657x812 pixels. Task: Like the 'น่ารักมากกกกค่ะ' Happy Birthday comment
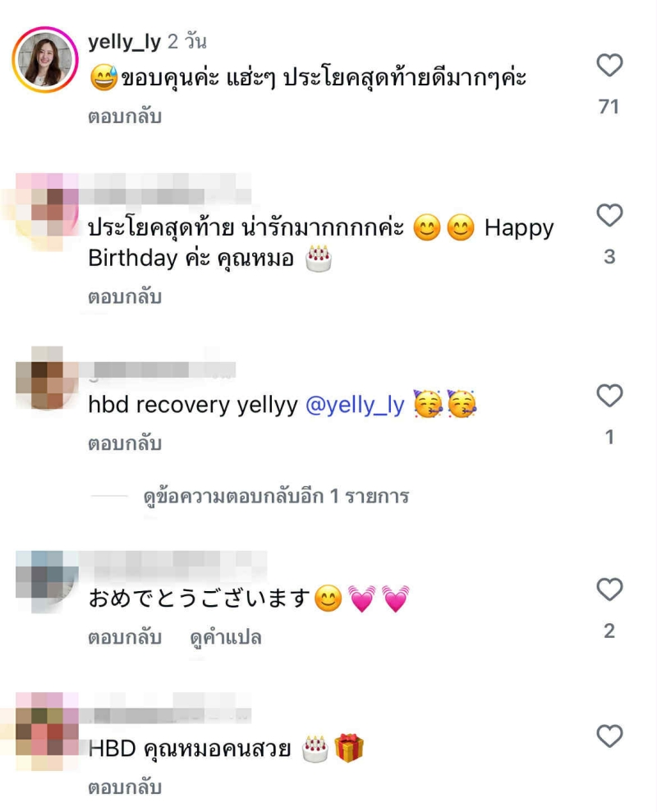coord(609,215)
